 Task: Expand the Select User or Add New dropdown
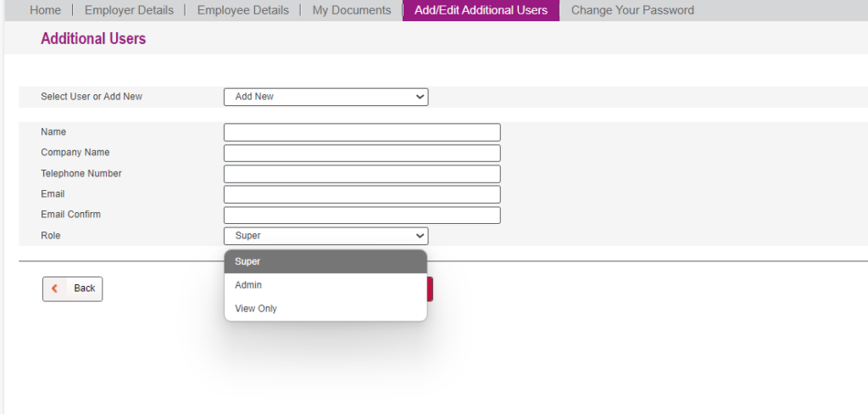click(325, 97)
